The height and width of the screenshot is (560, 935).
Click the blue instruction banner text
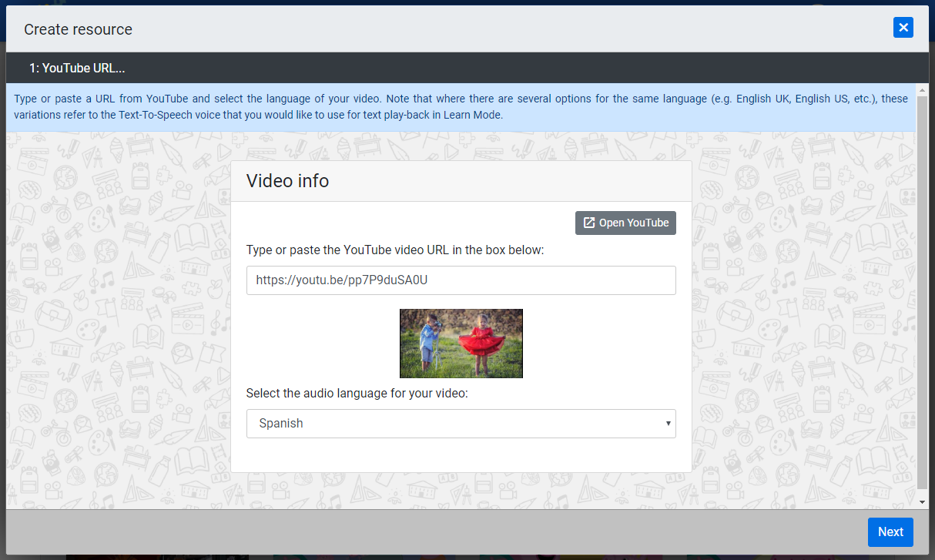(461, 107)
